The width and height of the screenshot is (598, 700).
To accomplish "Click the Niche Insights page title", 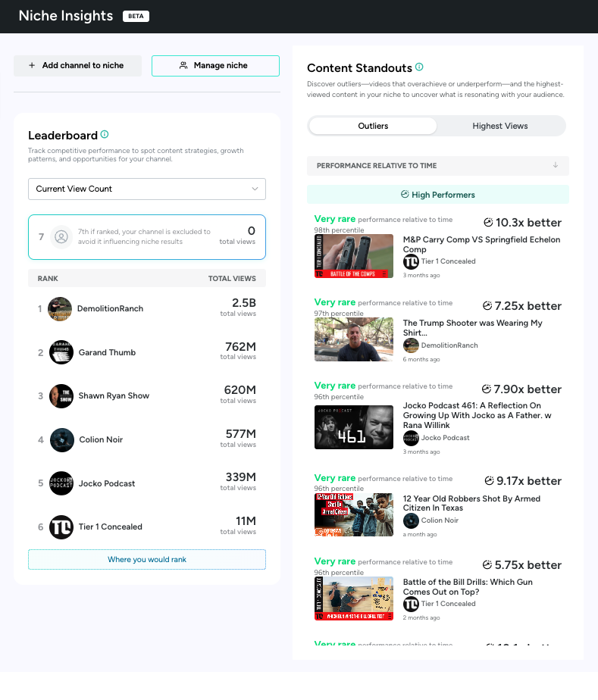I will tap(66, 16).
